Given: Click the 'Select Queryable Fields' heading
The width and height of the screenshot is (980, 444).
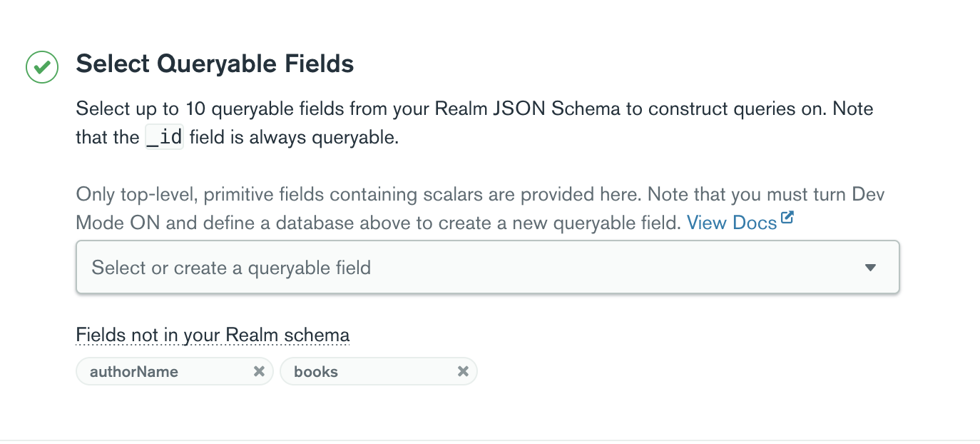Looking at the screenshot, I should (215, 64).
